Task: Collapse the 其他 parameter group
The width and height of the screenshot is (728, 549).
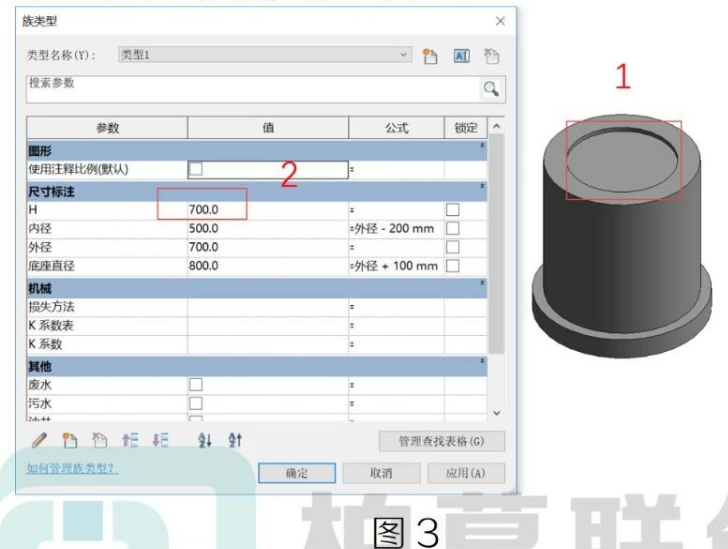Action: [x=482, y=361]
